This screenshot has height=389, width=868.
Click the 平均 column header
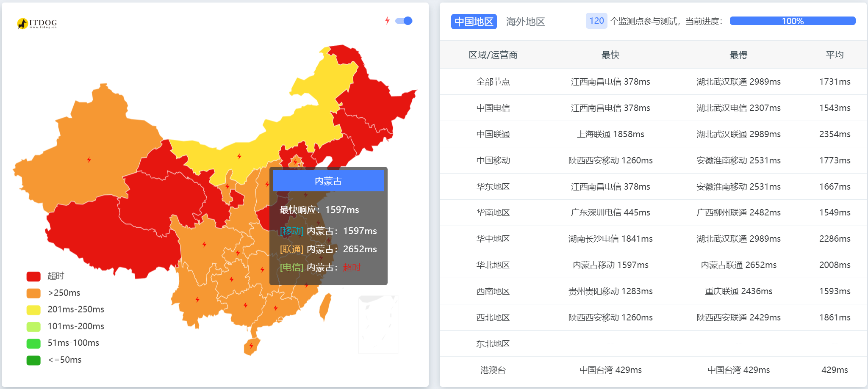[835, 55]
